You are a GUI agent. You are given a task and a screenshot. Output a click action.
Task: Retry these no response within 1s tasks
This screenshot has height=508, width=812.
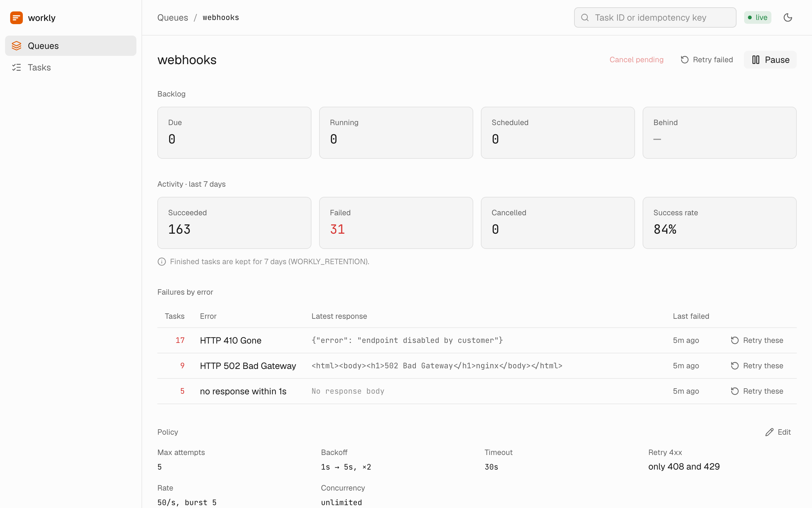pyautogui.click(x=756, y=391)
